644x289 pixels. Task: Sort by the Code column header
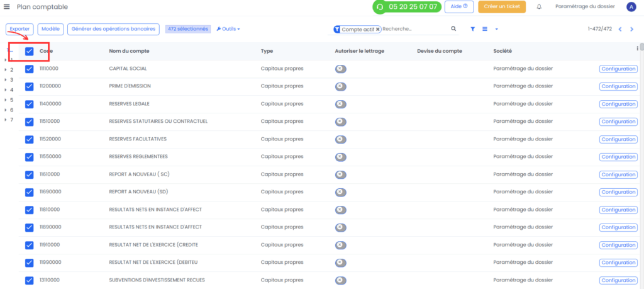(x=46, y=51)
